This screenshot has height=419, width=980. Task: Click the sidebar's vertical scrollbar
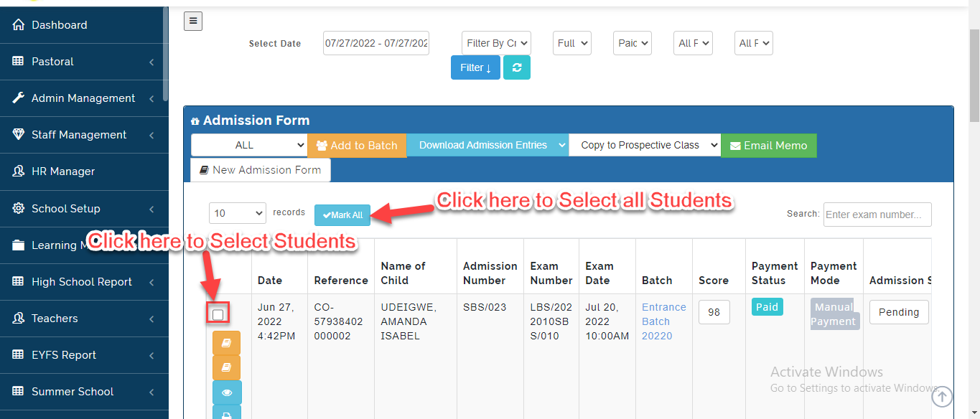(x=166, y=54)
